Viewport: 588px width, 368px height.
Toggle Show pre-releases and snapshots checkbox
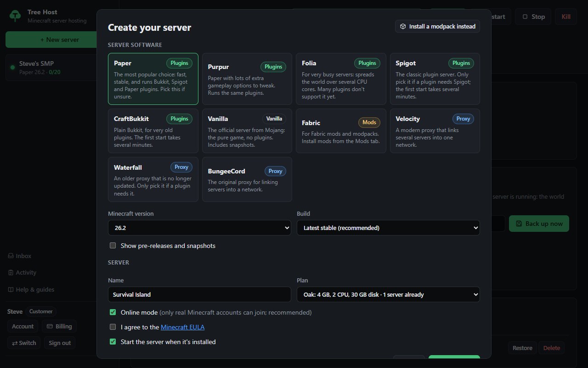click(113, 246)
